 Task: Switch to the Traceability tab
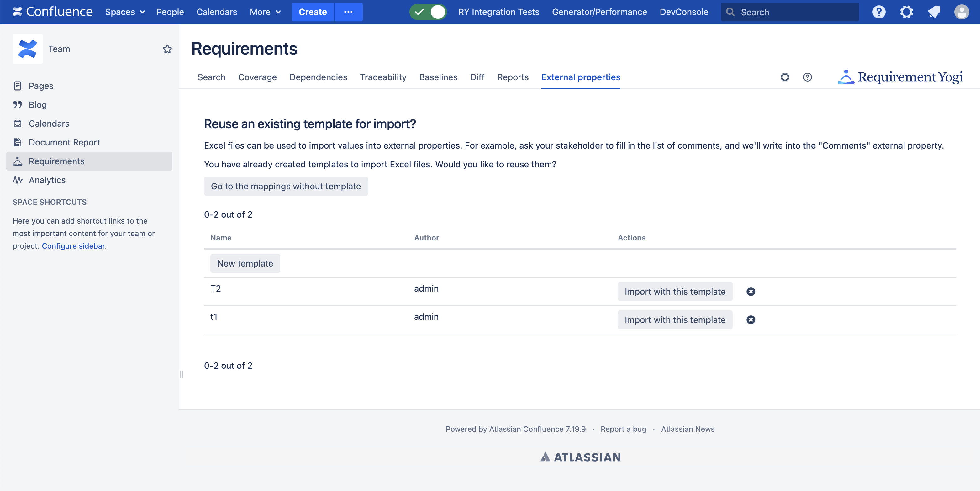click(x=383, y=77)
